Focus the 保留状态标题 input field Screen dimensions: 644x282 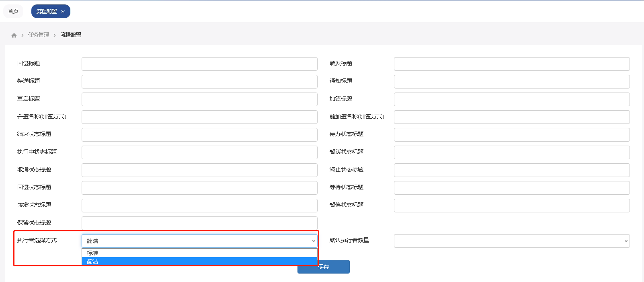click(199, 223)
